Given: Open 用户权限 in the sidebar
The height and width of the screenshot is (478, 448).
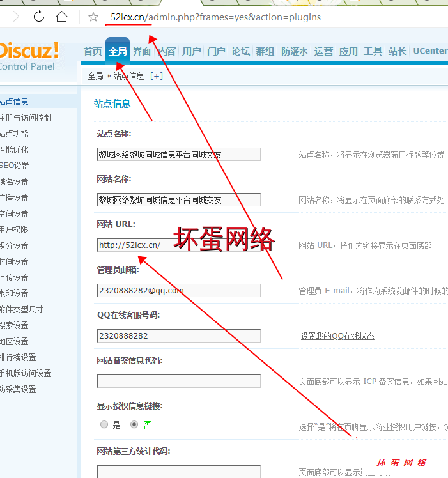Looking at the screenshot, I should (14, 229).
